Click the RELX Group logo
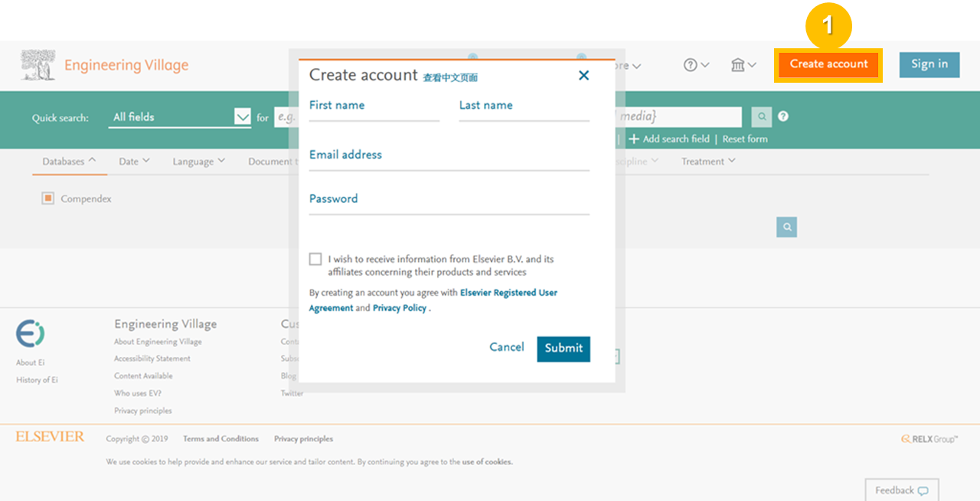980x501 pixels. (929, 439)
